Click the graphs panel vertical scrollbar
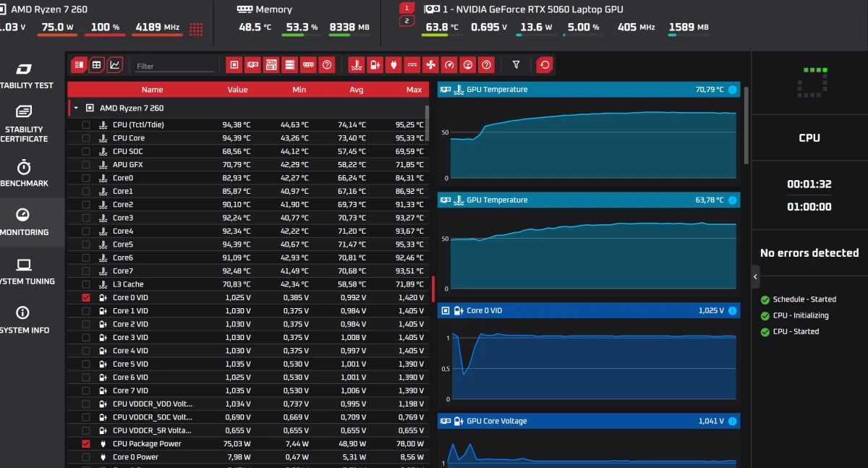 (x=746, y=127)
